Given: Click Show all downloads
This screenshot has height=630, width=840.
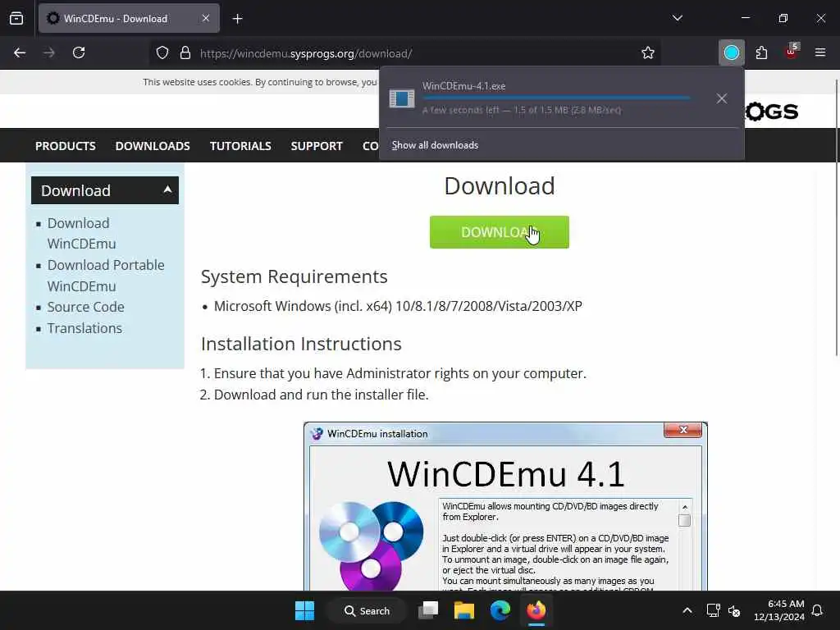Looking at the screenshot, I should 435,145.
